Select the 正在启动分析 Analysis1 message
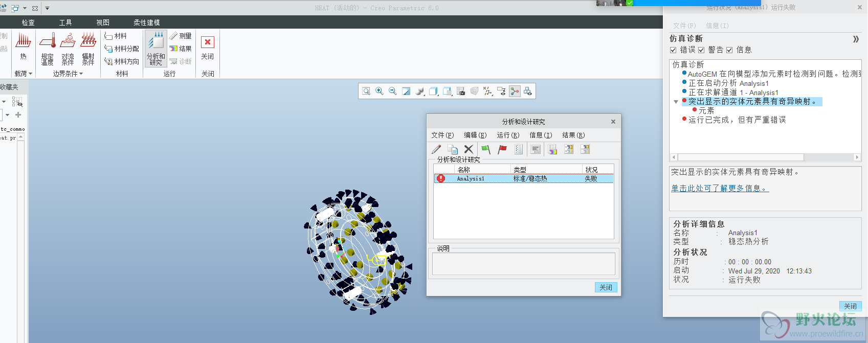 tap(728, 83)
